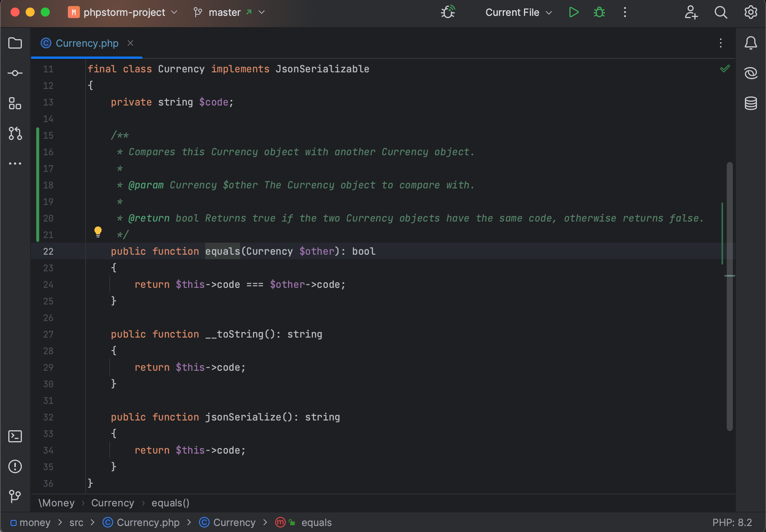Open the Terminal tool window
The height and width of the screenshot is (532, 766).
15,436
